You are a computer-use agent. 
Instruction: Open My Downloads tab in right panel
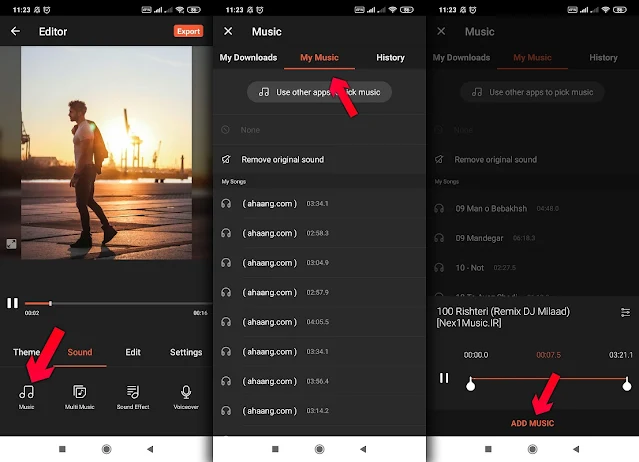[x=461, y=57]
